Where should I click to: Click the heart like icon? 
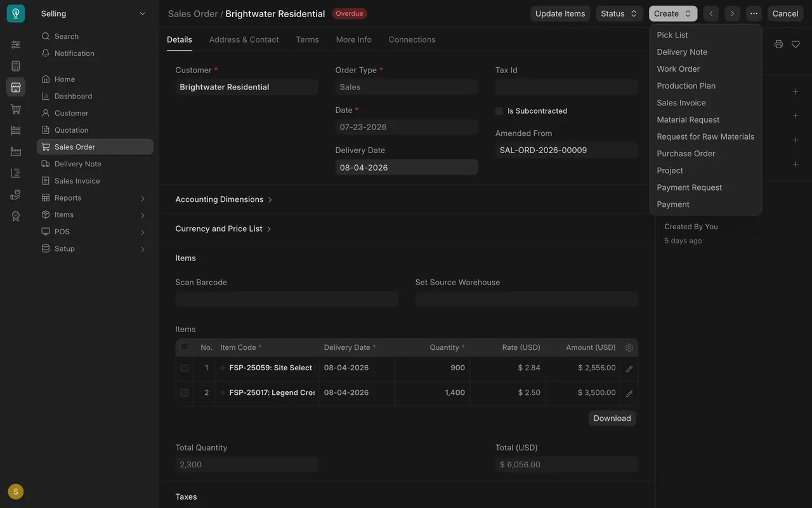[x=796, y=44]
